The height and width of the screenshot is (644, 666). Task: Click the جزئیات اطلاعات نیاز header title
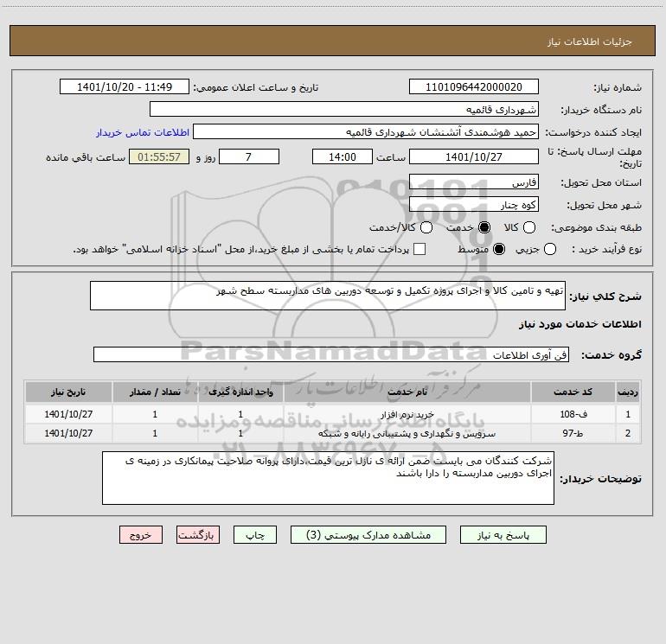tap(590, 41)
